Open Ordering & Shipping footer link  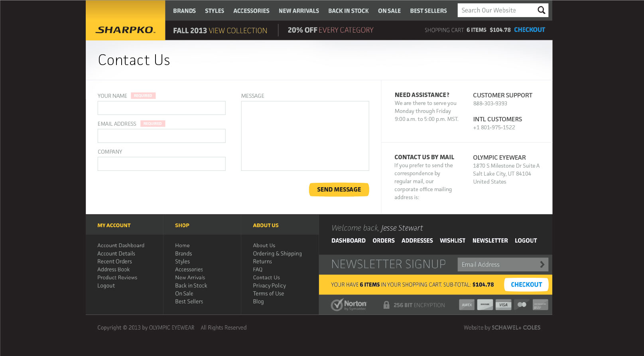pyautogui.click(x=277, y=253)
